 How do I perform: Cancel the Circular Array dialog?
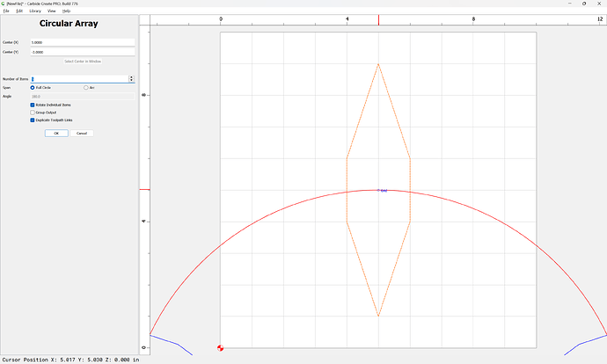click(82, 133)
